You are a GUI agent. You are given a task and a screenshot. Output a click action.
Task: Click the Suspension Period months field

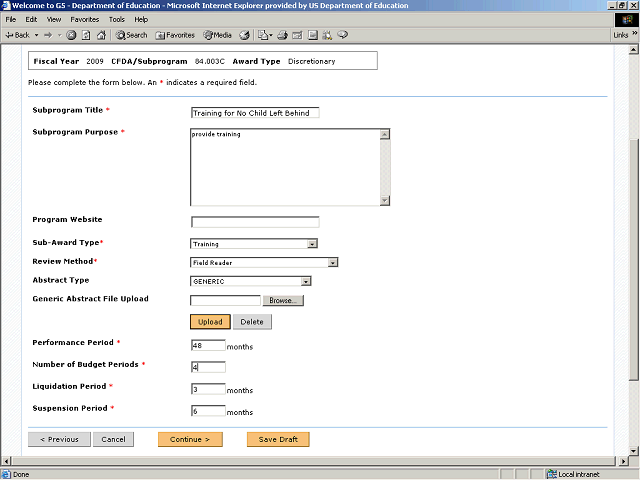208,411
